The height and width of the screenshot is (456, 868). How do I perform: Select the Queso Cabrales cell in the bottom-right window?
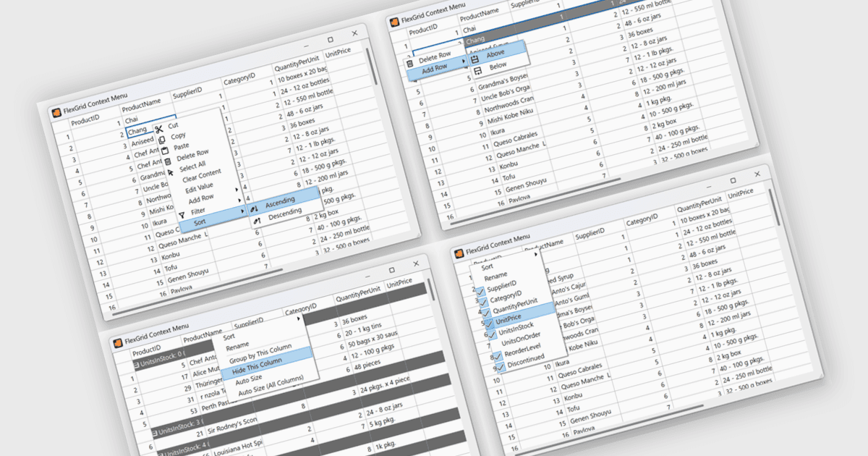pos(579,370)
